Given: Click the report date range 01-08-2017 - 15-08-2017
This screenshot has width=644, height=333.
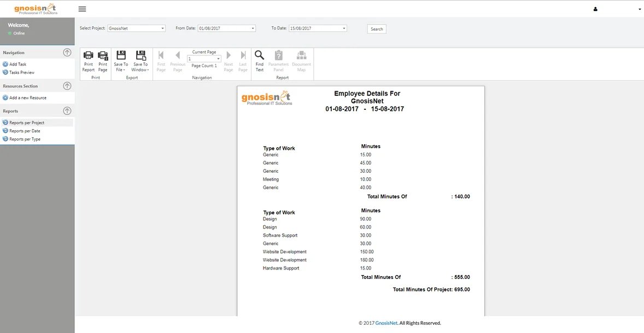Looking at the screenshot, I should (x=365, y=109).
